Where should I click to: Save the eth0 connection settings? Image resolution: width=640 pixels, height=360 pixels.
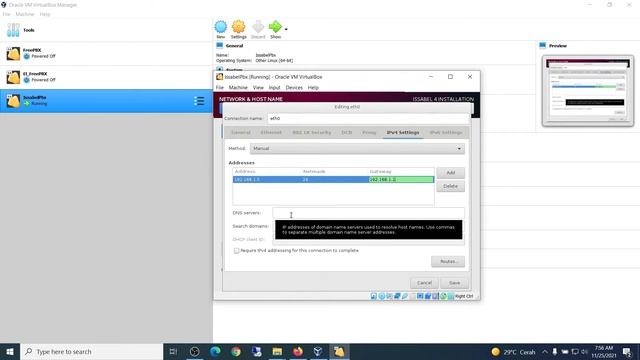click(454, 283)
